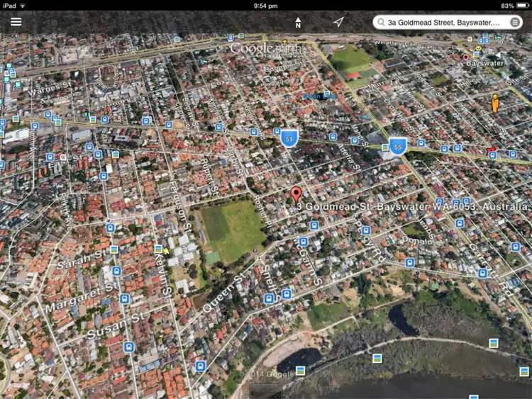This screenshot has height=399, width=532.
Task: Tap the north compass indicator
Action: coord(298,23)
